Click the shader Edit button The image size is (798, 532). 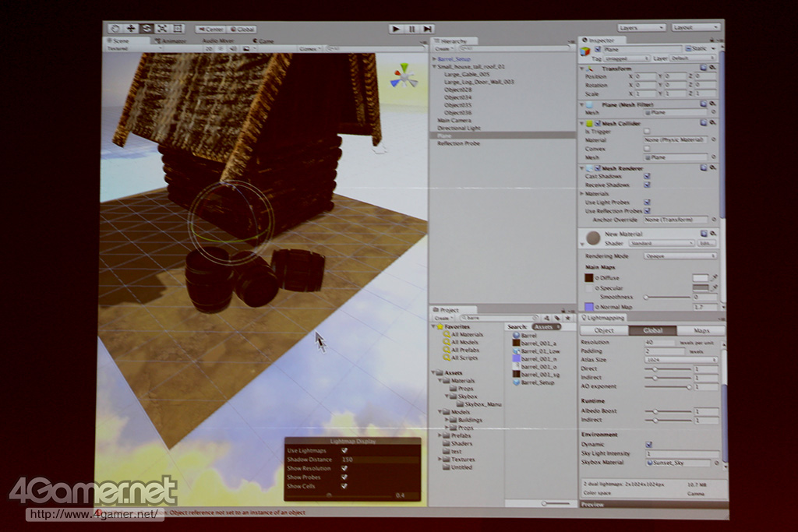(x=707, y=244)
